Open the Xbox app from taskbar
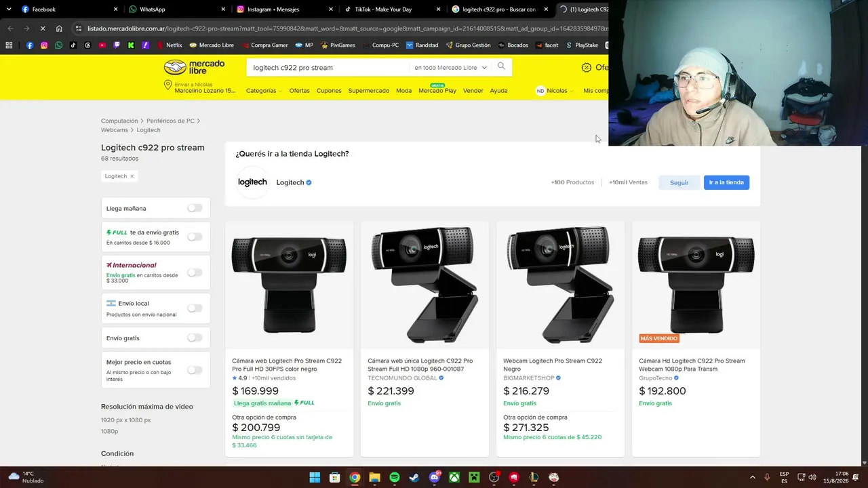Image resolution: width=868 pixels, height=488 pixels. click(454, 477)
